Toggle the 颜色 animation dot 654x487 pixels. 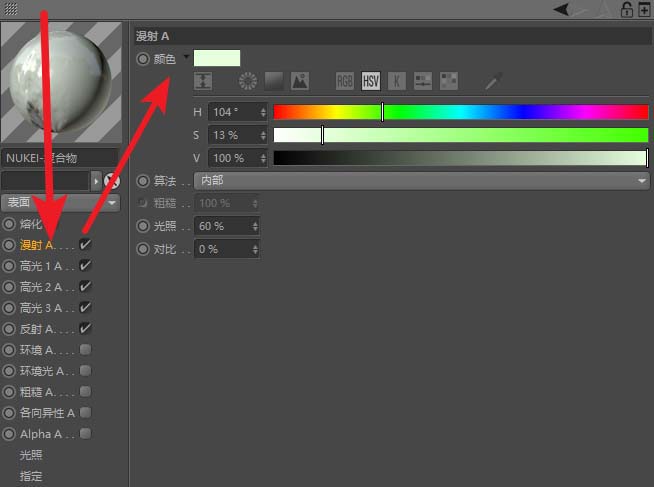point(143,59)
